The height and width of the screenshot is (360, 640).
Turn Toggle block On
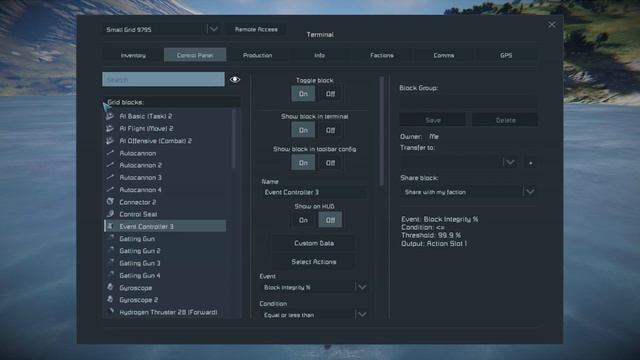click(x=303, y=94)
